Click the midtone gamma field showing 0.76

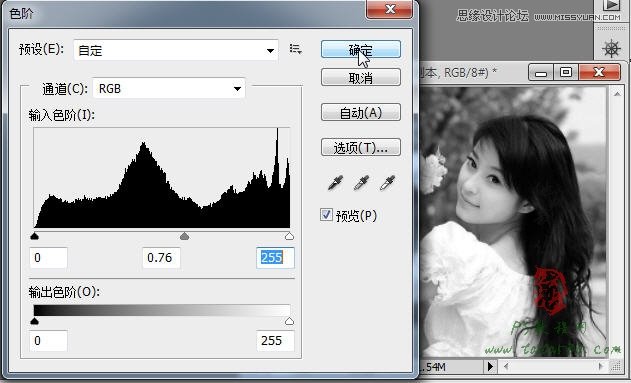tap(161, 257)
